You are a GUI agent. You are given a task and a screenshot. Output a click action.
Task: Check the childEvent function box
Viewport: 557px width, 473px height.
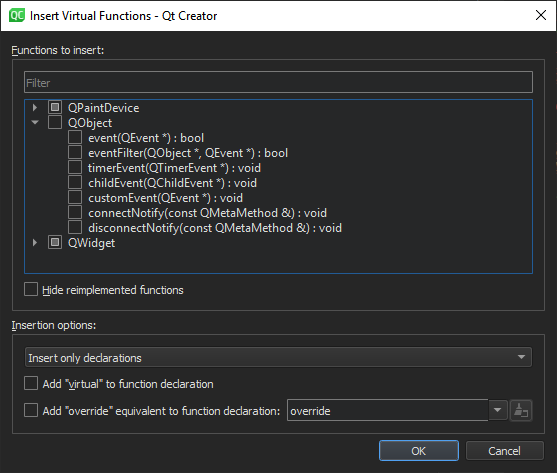75,183
